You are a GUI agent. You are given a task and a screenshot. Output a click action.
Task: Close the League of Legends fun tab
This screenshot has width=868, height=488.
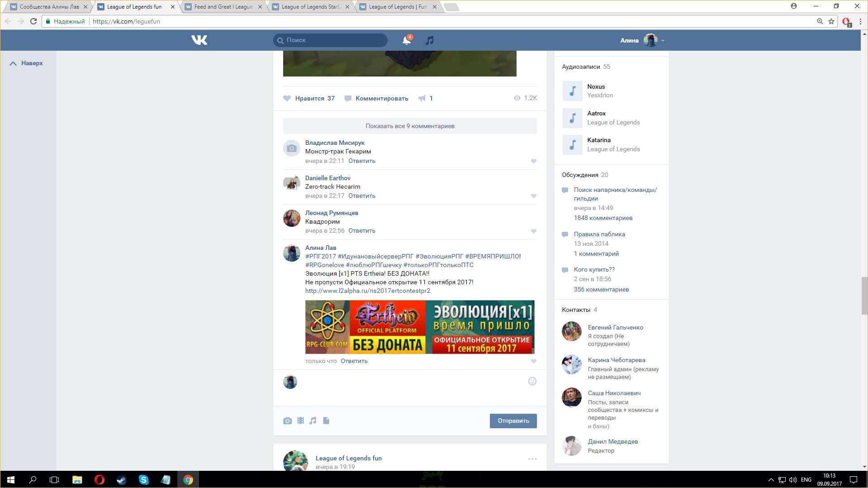(172, 7)
